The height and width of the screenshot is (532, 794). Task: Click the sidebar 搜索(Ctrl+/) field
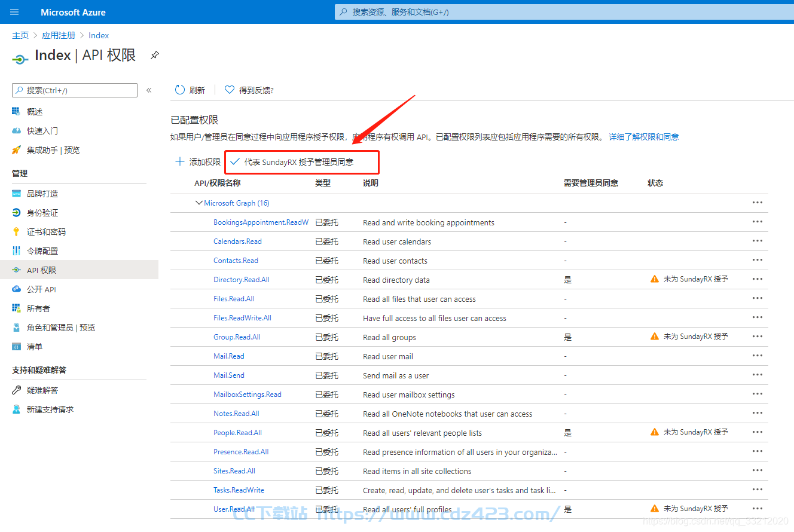[75, 90]
